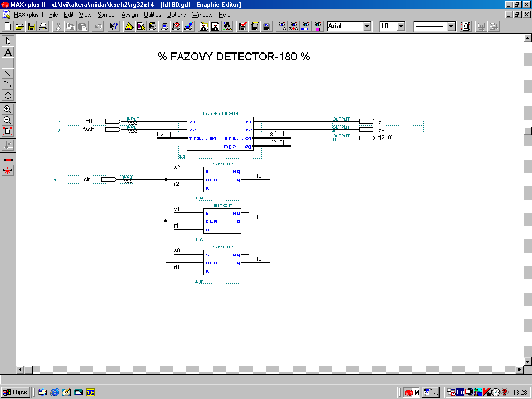Viewport: 532px width, 399px height.
Task: Click the clr input pin
Action: 97,179
